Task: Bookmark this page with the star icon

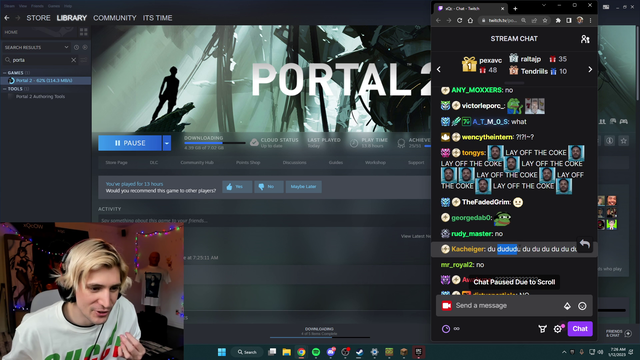Action: click(x=545, y=20)
